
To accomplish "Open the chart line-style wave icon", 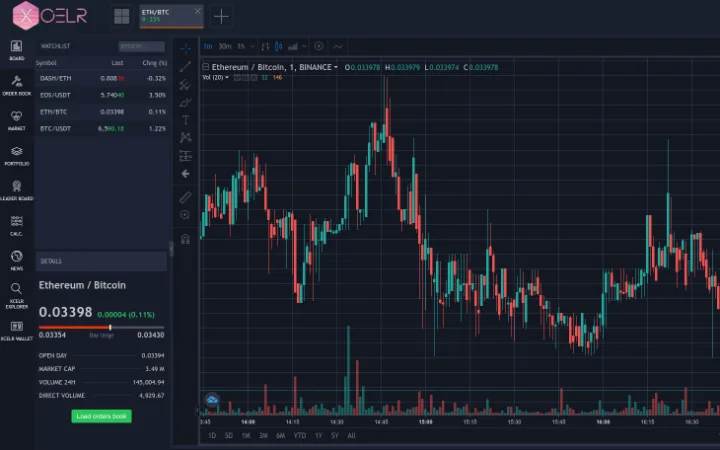I will click(338, 46).
